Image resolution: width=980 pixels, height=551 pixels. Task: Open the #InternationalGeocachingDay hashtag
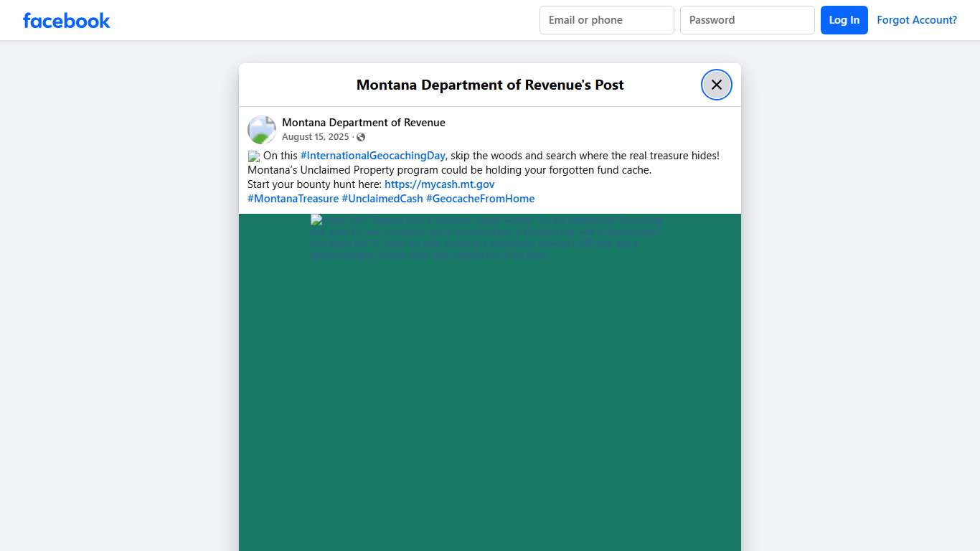pos(372,155)
